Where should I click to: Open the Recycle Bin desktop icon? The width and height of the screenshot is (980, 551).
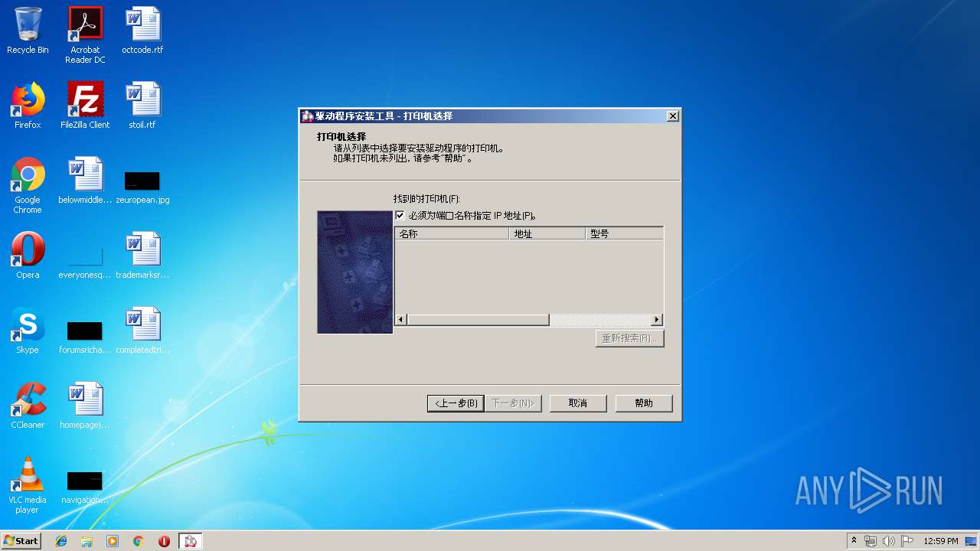[x=28, y=31]
